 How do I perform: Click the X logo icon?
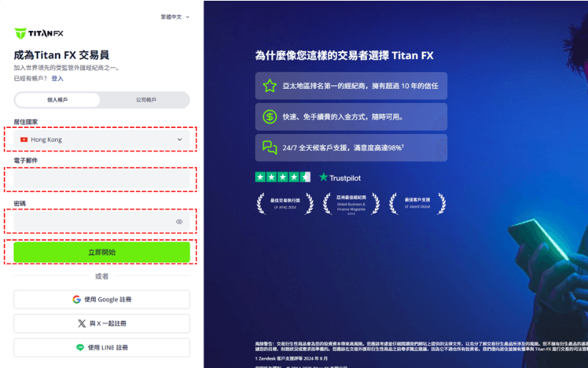pos(82,323)
